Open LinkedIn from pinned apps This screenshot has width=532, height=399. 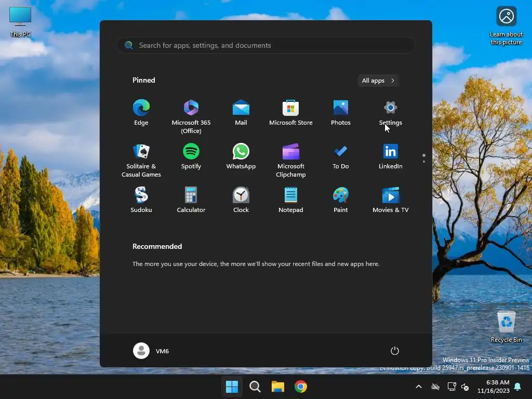391,157
